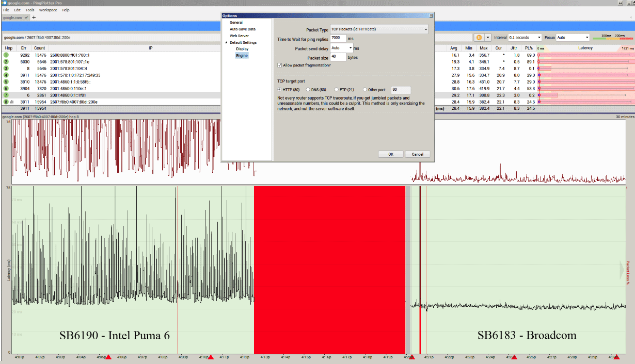Open the Packet send delay dropdown

341,48
